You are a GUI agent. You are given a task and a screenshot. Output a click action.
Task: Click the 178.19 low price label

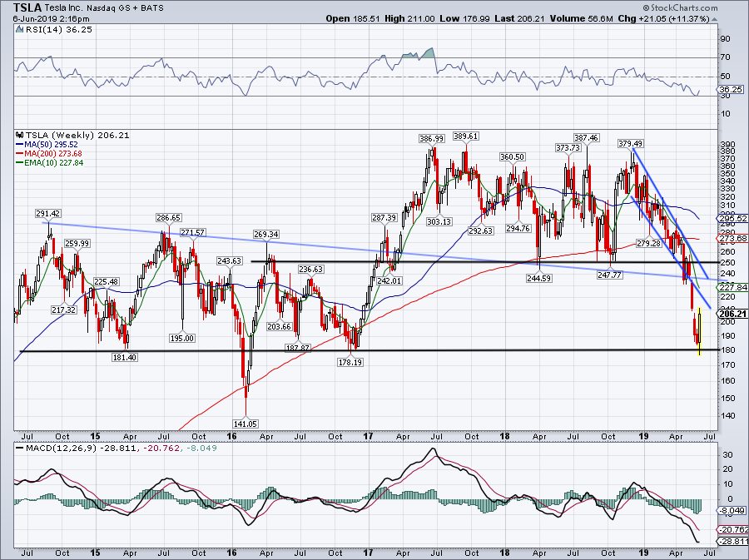tap(350, 362)
